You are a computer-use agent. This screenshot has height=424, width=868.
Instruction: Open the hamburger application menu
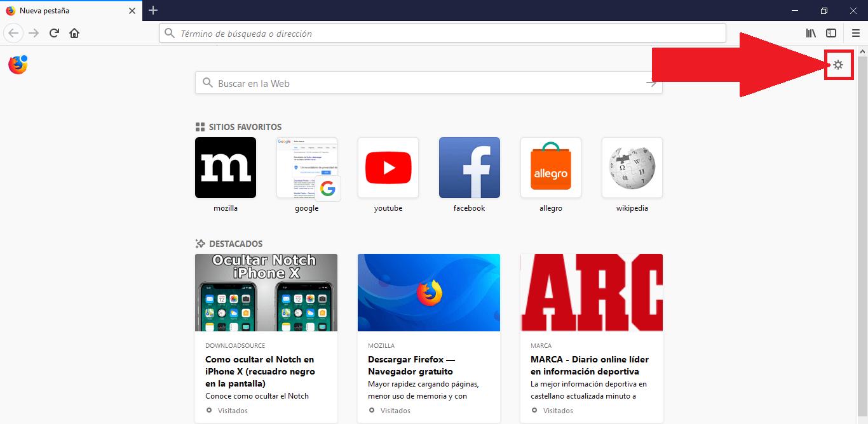[x=855, y=33]
